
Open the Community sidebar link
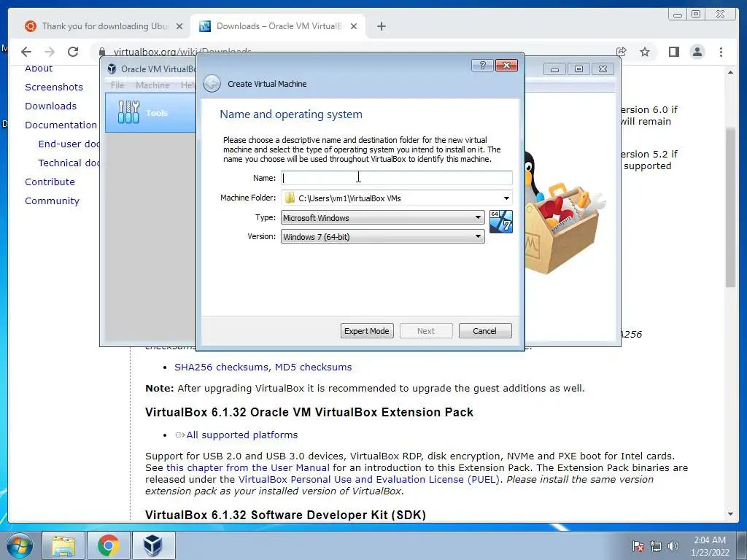pos(52,201)
